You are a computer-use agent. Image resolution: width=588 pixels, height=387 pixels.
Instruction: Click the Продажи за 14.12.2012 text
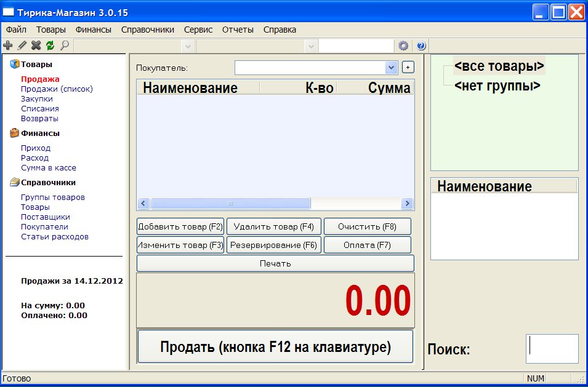(x=72, y=281)
